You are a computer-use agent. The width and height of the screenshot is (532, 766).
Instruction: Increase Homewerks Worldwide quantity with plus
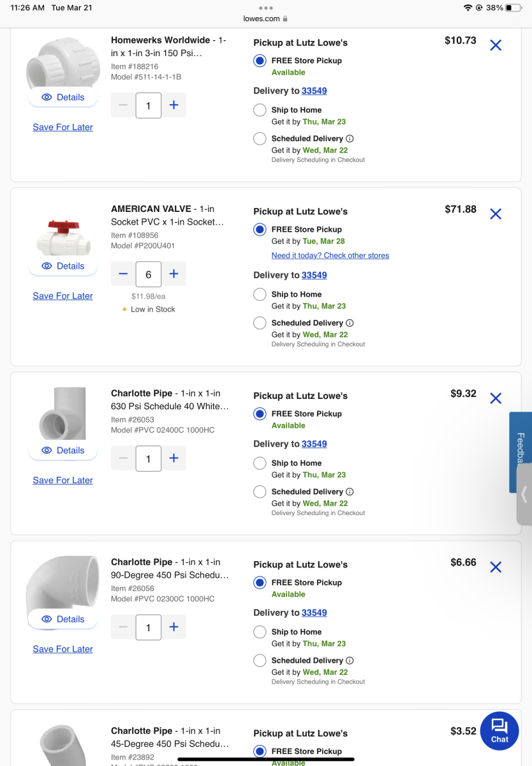174,105
